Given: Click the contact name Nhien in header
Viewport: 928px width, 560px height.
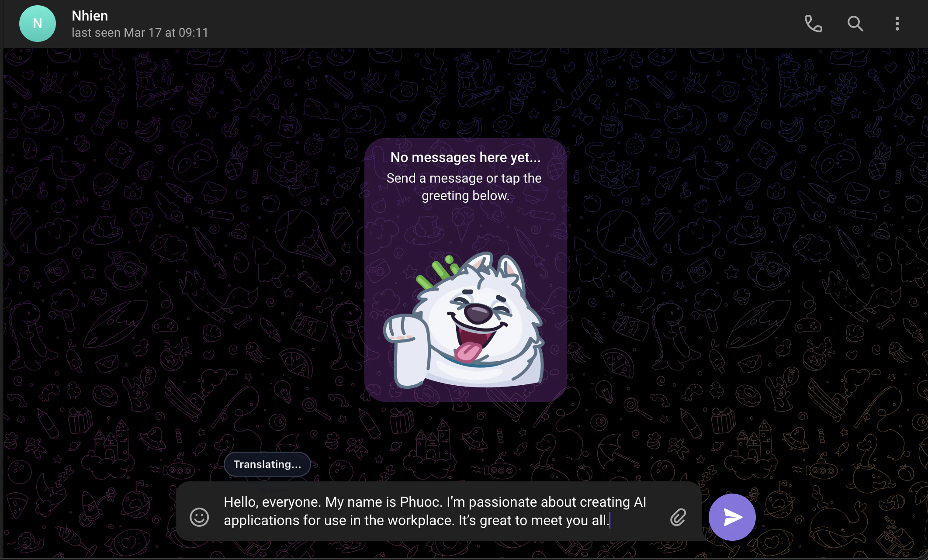Looking at the screenshot, I should 90,16.
